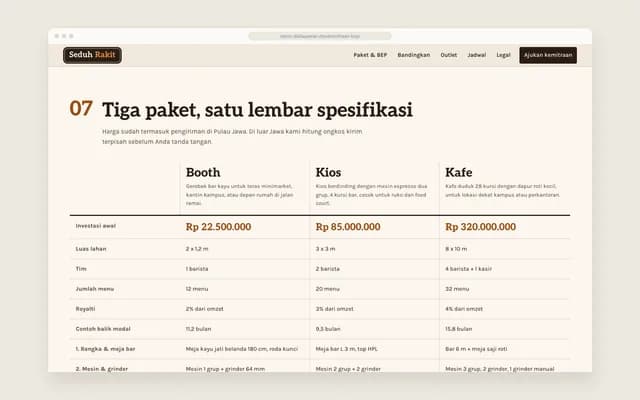Click the Kafe package description text
The width and height of the screenshot is (640, 400).
[x=502, y=191]
